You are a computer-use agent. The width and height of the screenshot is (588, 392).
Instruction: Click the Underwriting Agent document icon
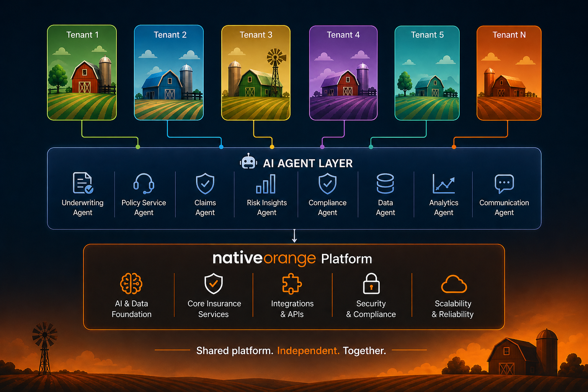coord(83,183)
